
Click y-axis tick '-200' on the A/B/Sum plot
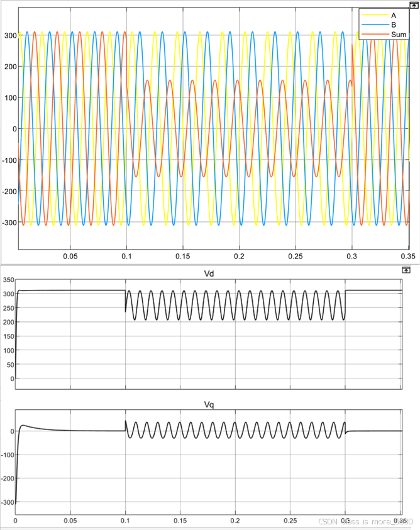click(9, 191)
